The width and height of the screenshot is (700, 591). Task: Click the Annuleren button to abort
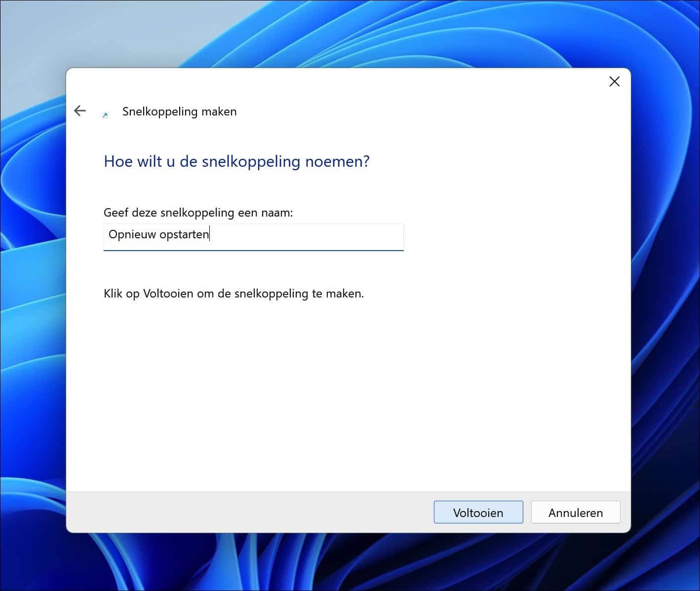point(575,512)
